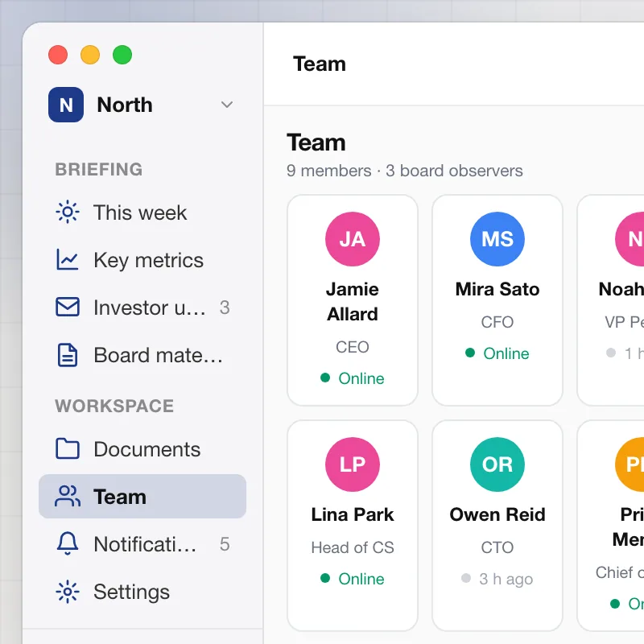
Task: Click the CTO role label
Action: [x=497, y=547]
